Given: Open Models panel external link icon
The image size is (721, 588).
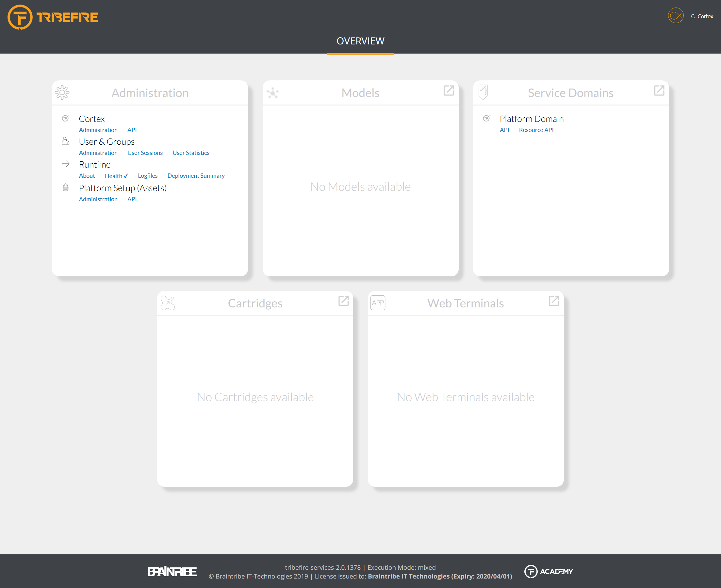Looking at the screenshot, I should tap(449, 91).
